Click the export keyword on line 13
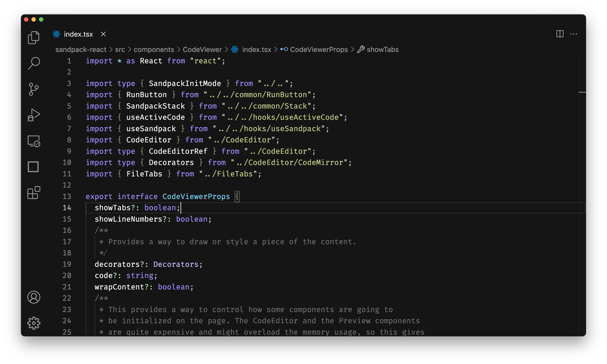 99,197
